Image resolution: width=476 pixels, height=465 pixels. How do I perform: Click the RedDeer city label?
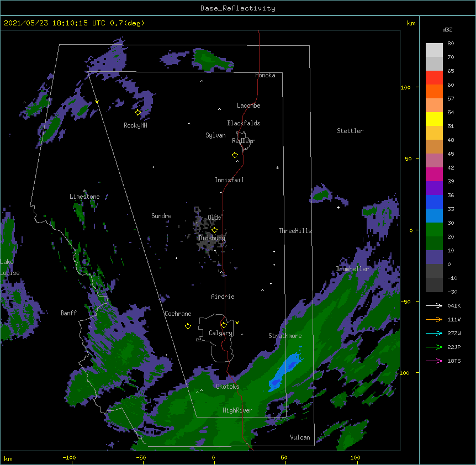tap(244, 141)
